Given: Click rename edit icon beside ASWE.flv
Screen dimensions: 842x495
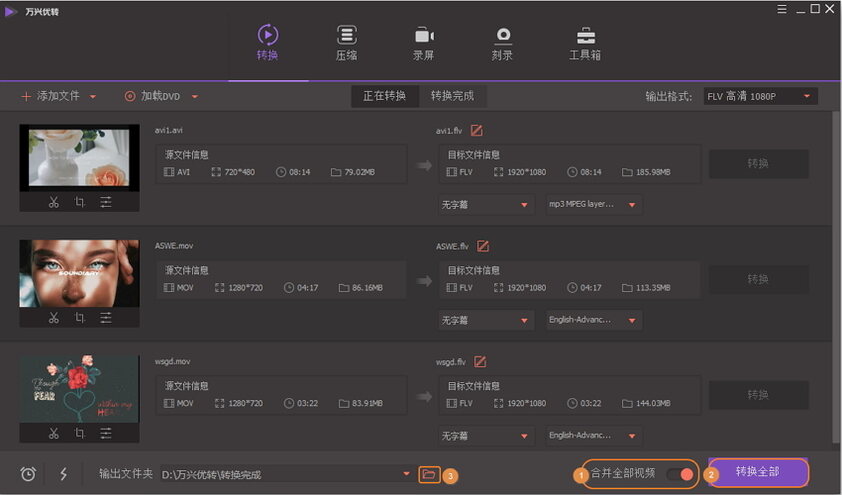Looking at the screenshot, I should click(483, 246).
